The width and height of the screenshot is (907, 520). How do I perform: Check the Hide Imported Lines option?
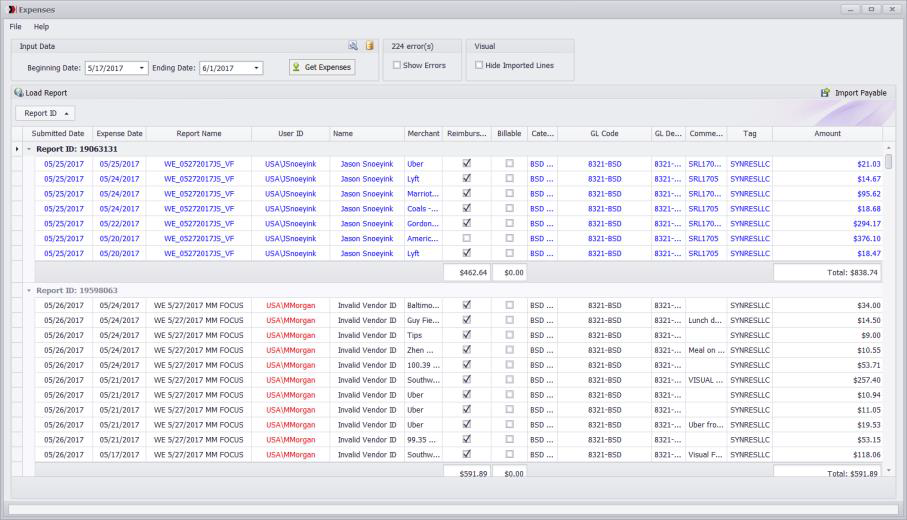coord(479,65)
